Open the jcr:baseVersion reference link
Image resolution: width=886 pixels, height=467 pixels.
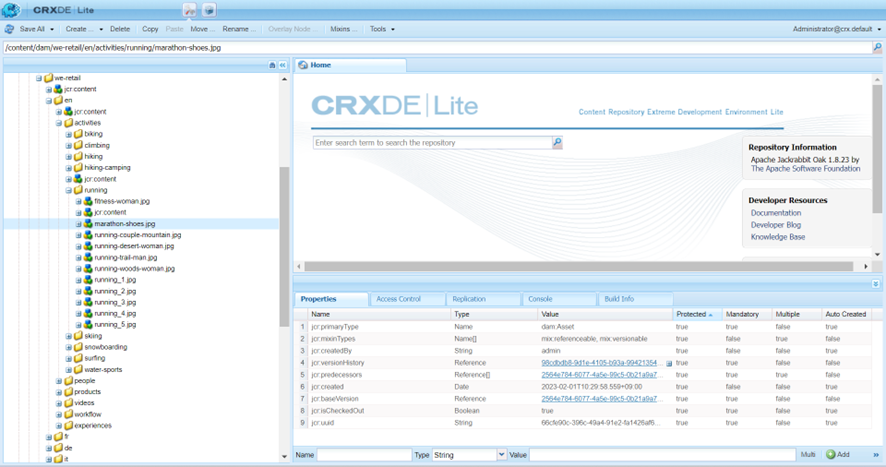click(x=600, y=399)
